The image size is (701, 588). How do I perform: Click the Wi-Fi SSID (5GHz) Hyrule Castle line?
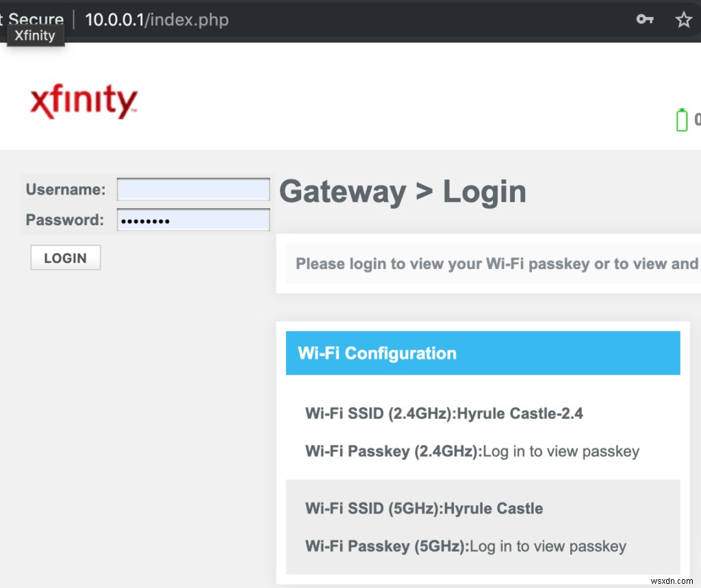click(x=424, y=509)
